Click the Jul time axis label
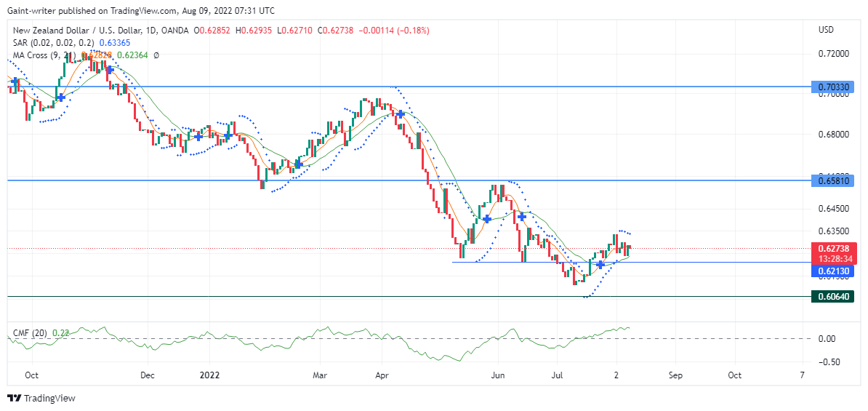Viewport: 868px width, 411px height. click(x=557, y=375)
